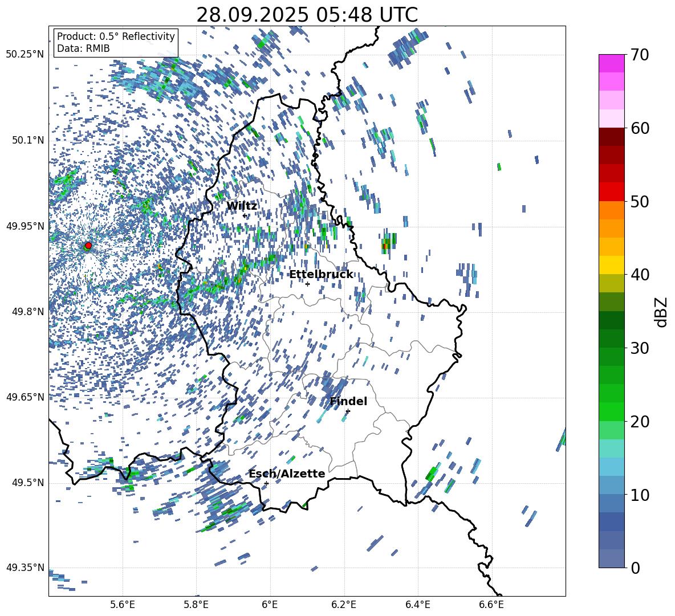This screenshot has height=616, width=675.
Task: Click the Esch/Alzette city label
Action: click(287, 474)
